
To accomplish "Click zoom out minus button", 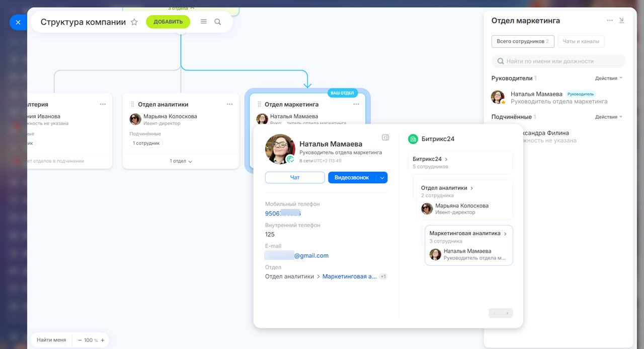I will (x=80, y=340).
